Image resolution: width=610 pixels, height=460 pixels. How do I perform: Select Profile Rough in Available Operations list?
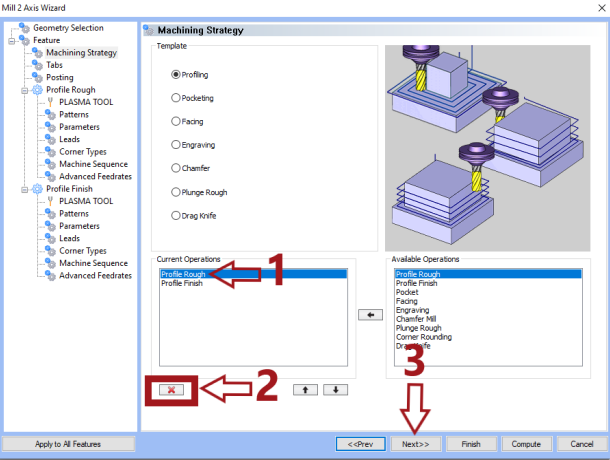pos(488,274)
